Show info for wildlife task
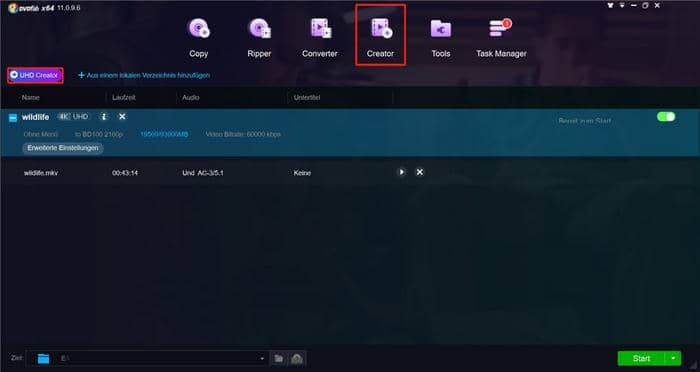This screenshot has height=372, width=700. pos(104,117)
